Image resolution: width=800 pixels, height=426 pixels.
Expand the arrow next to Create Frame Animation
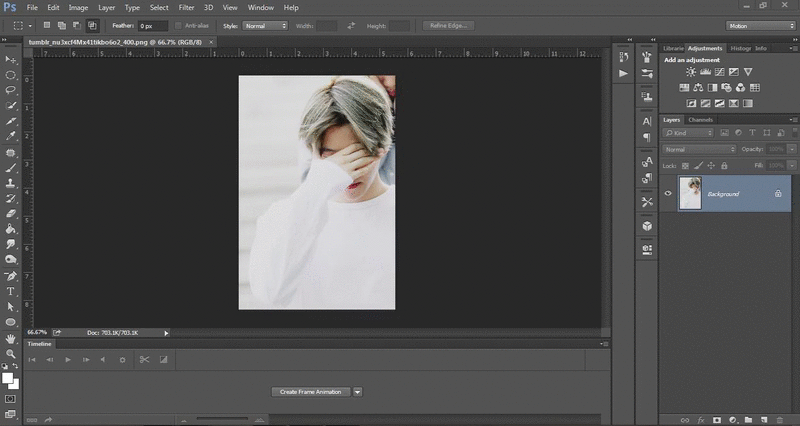[357, 392]
